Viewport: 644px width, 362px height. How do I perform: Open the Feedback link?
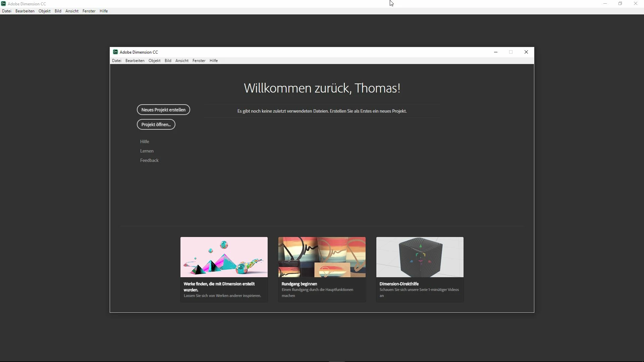(x=149, y=160)
